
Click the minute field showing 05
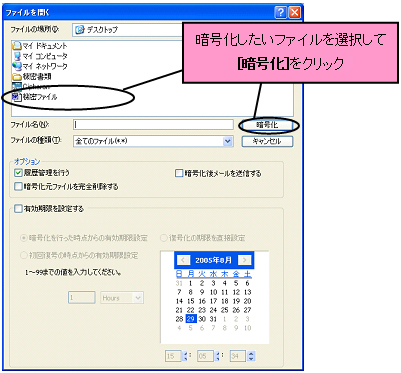(205, 356)
